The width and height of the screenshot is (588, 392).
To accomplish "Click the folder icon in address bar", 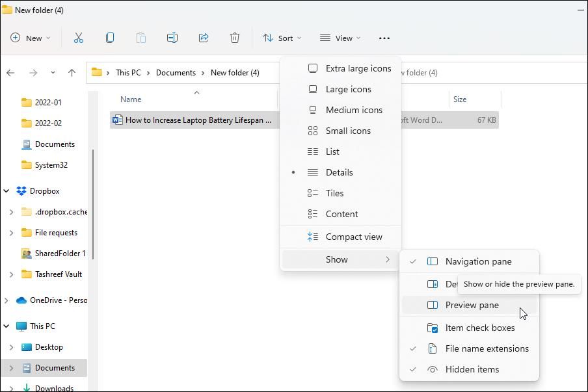I will coord(97,72).
